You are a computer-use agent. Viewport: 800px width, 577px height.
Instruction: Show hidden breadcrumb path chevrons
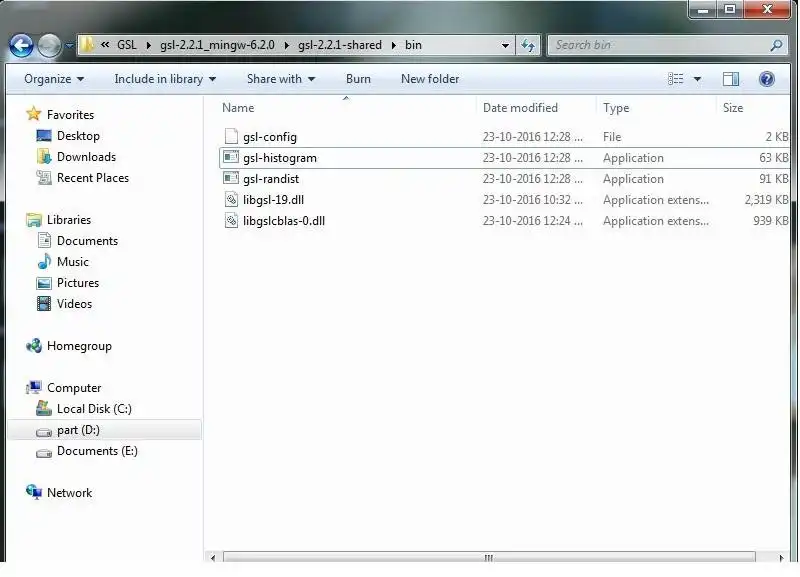[105, 45]
